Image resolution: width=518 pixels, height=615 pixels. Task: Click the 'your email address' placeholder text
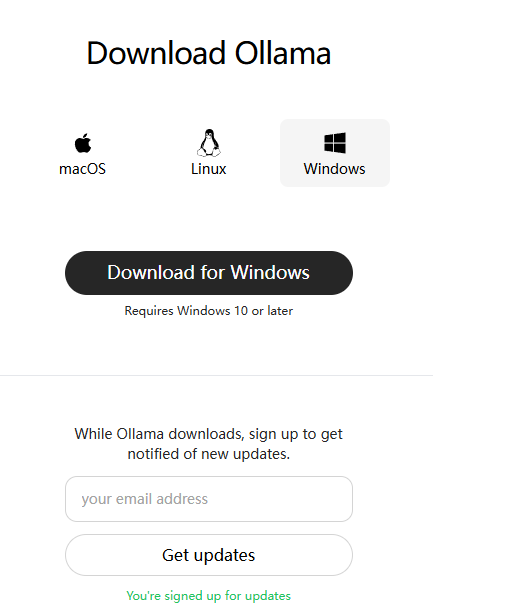(145, 499)
